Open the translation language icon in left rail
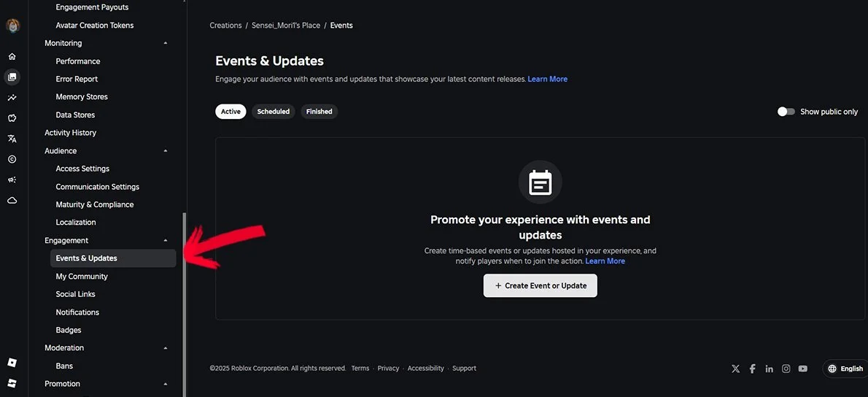The image size is (868, 397). [12, 139]
